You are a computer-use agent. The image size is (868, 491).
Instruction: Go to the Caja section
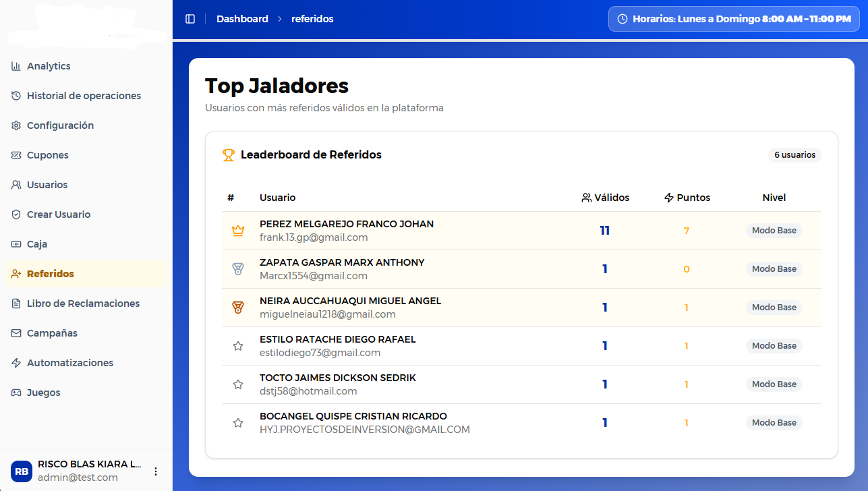86,244
